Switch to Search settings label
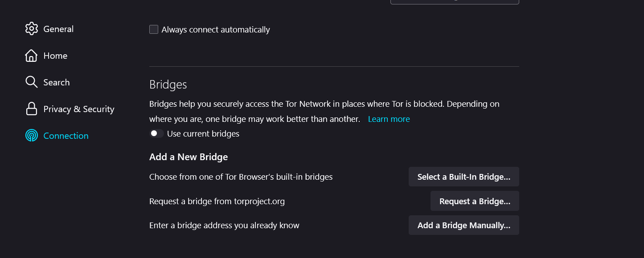 pos(57,82)
